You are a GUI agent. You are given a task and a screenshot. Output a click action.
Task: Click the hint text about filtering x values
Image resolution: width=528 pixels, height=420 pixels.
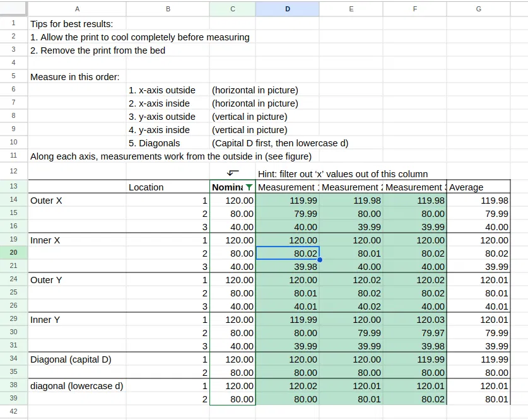pos(343,174)
